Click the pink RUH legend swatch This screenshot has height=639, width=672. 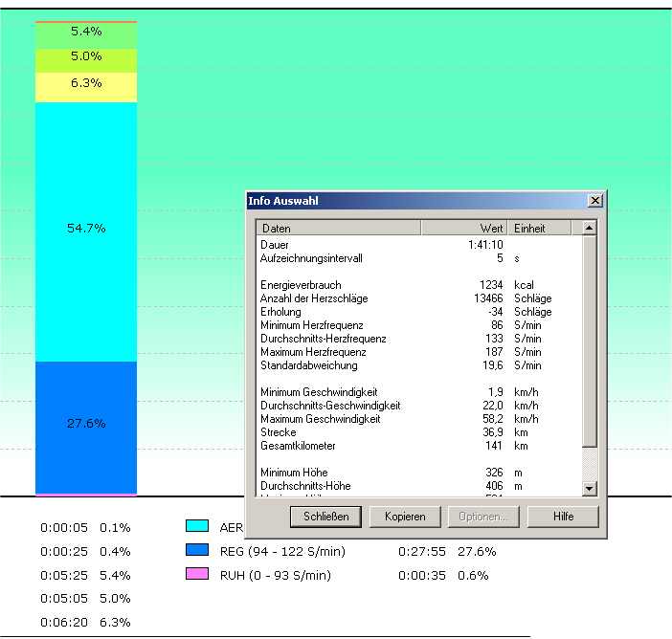tap(196, 575)
